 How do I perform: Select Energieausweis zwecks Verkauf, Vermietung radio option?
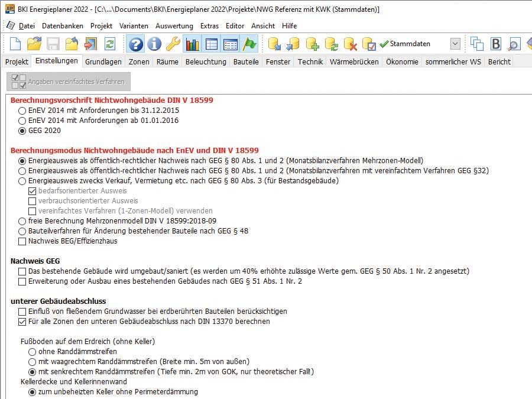point(22,181)
